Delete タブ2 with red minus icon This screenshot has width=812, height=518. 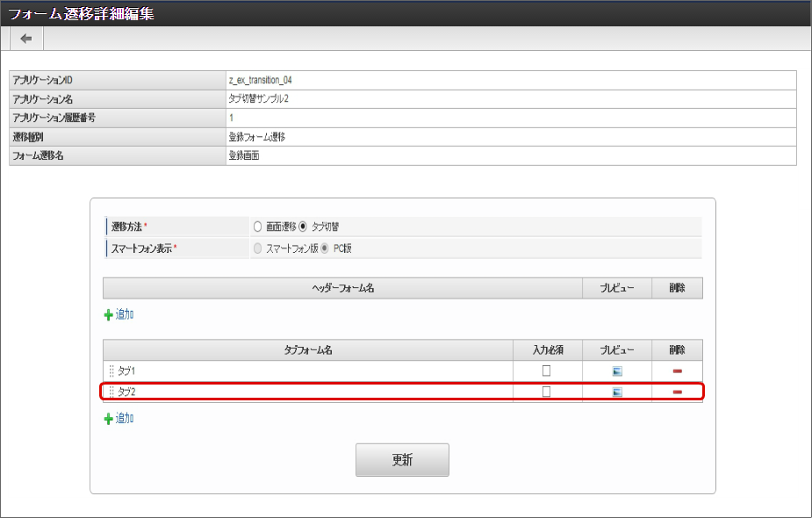(x=677, y=392)
